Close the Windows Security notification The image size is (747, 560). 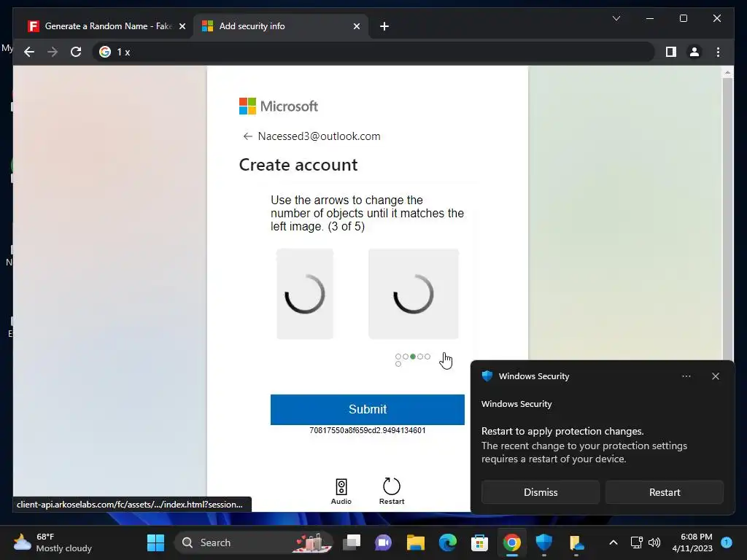click(715, 376)
